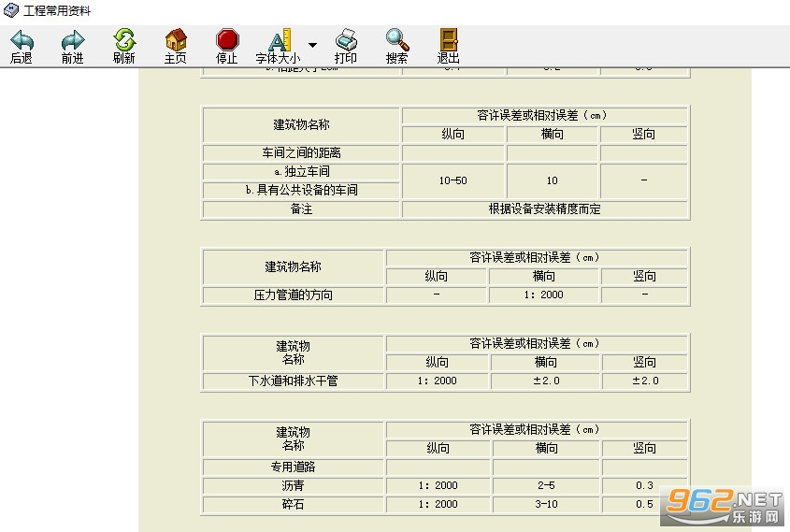Click the 备注 cell
This screenshot has width=790, height=532.
click(301, 209)
